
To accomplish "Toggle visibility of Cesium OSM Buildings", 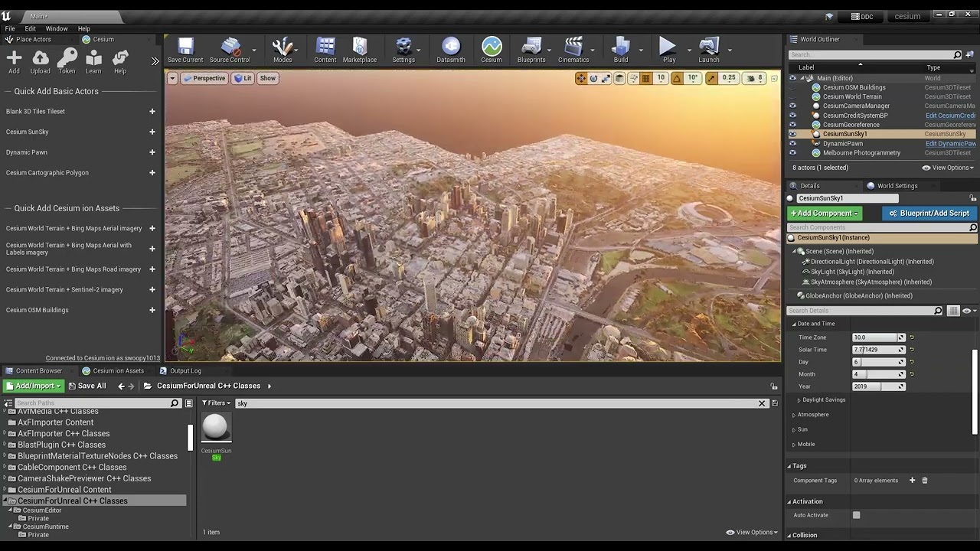I will pyautogui.click(x=792, y=87).
